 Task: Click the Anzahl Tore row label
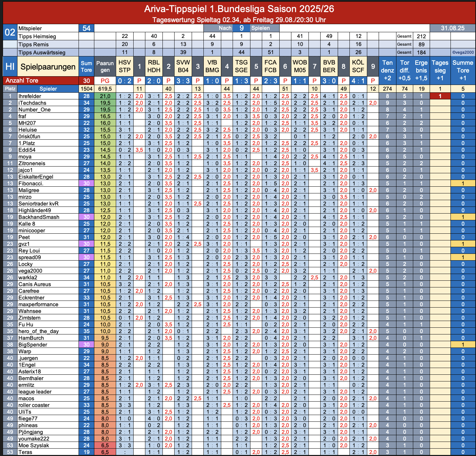[x=41, y=81]
